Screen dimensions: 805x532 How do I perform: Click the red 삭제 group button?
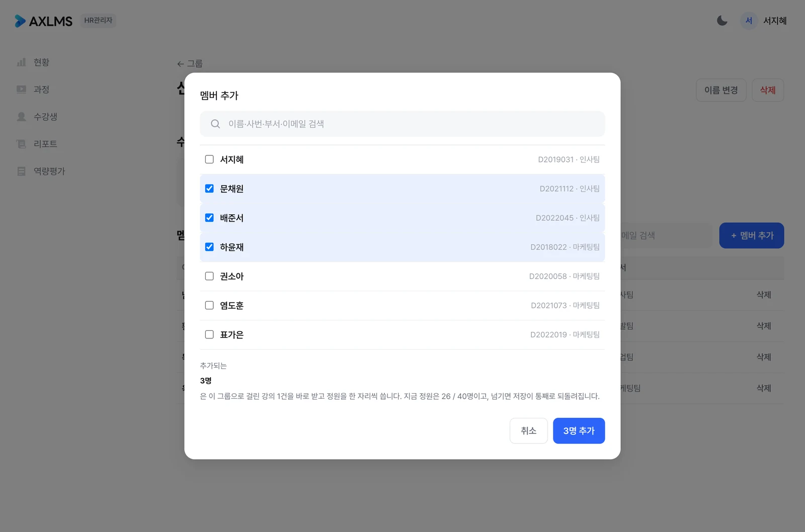coord(768,90)
